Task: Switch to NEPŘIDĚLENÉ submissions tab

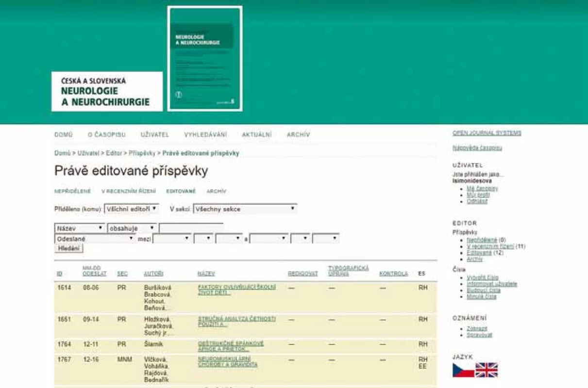Action: [x=72, y=192]
